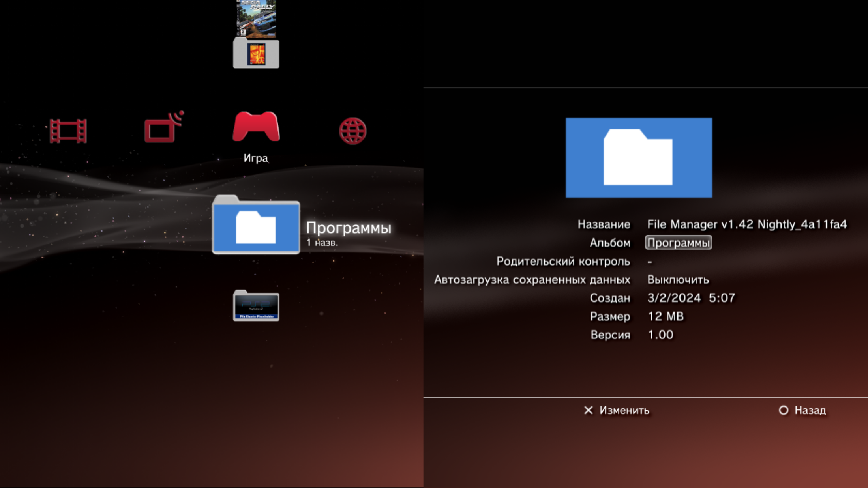Select the Sega Rally game cover

click(256, 18)
